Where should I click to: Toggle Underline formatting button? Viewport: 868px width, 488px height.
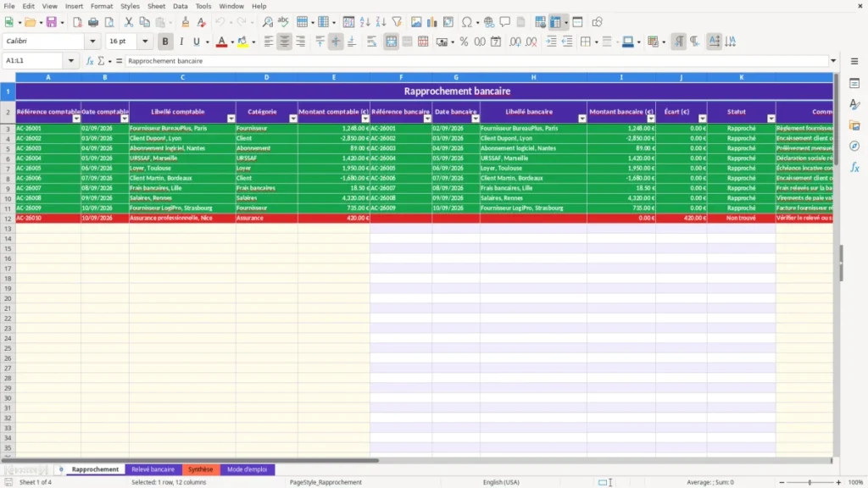coord(196,42)
